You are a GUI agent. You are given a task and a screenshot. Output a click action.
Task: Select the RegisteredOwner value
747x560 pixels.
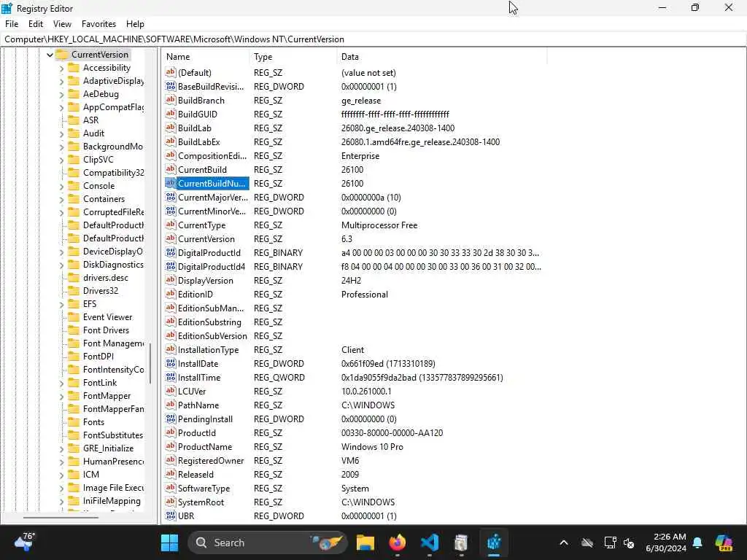211,461
